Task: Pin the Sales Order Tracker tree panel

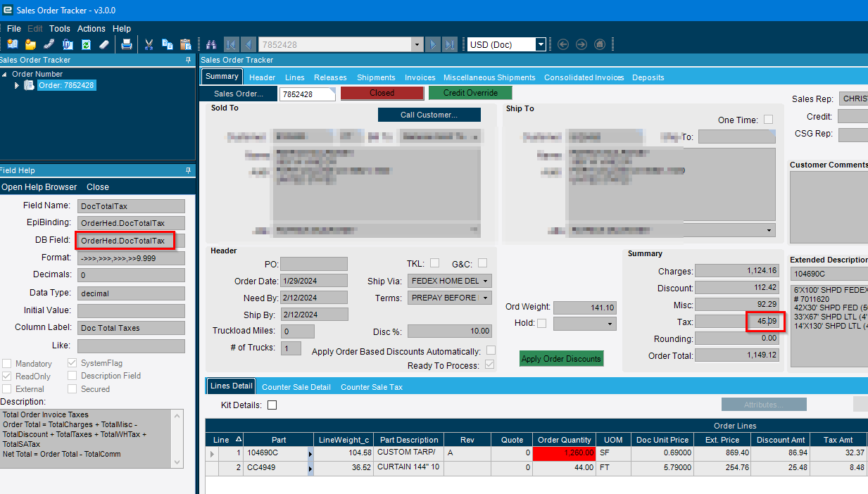Action: pos(188,61)
